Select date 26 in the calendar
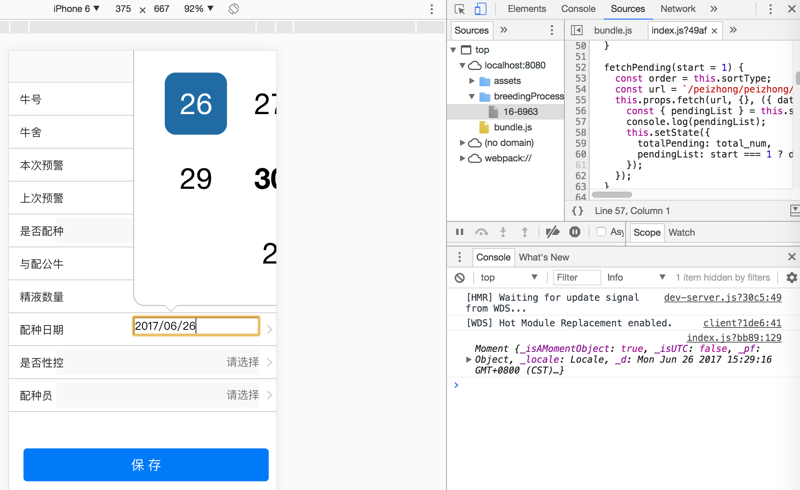 (196, 104)
